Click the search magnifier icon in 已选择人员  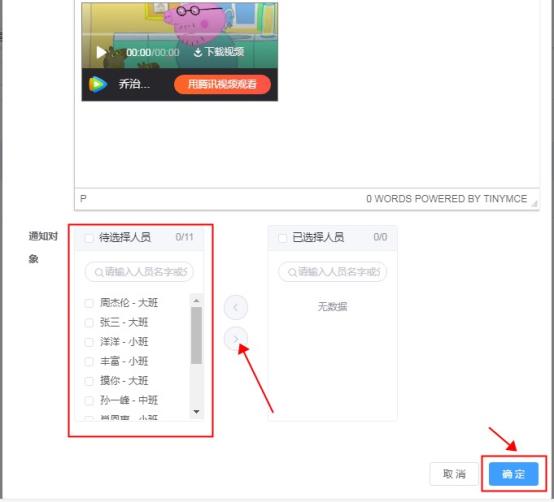292,272
